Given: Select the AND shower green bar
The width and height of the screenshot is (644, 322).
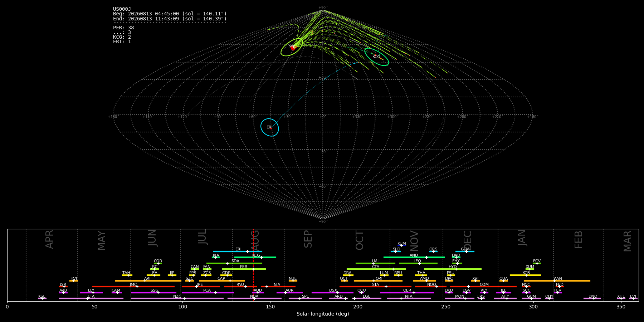Looking at the screenshot, I should click(x=414, y=257).
